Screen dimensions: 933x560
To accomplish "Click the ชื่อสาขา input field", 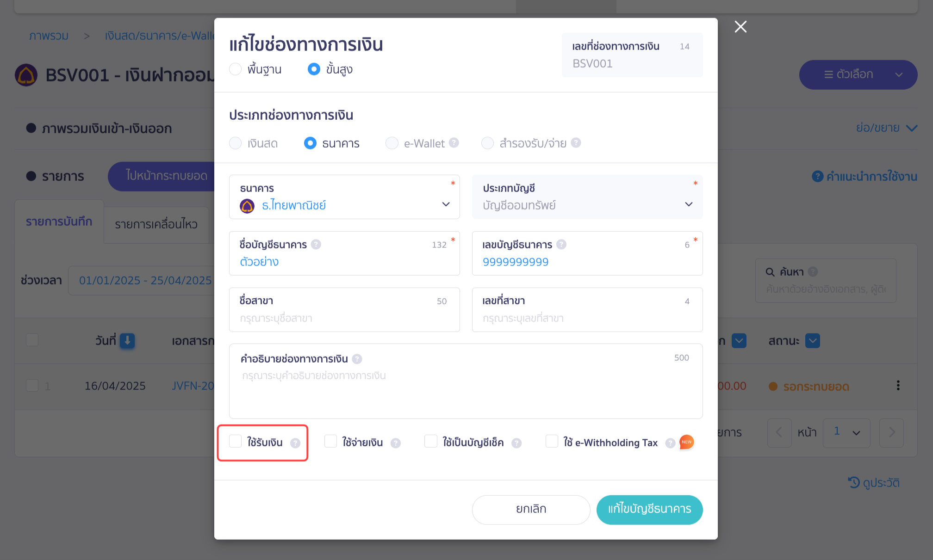I will click(x=344, y=310).
